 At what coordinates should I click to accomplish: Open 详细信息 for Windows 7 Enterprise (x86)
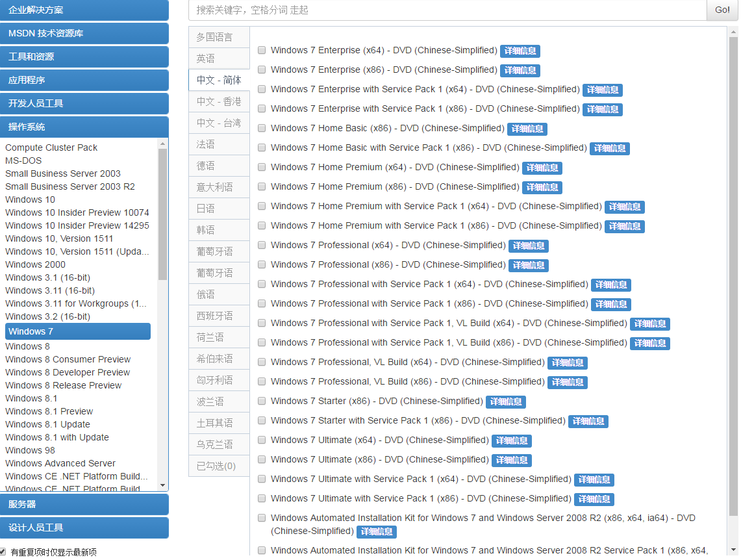pos(520,70)
